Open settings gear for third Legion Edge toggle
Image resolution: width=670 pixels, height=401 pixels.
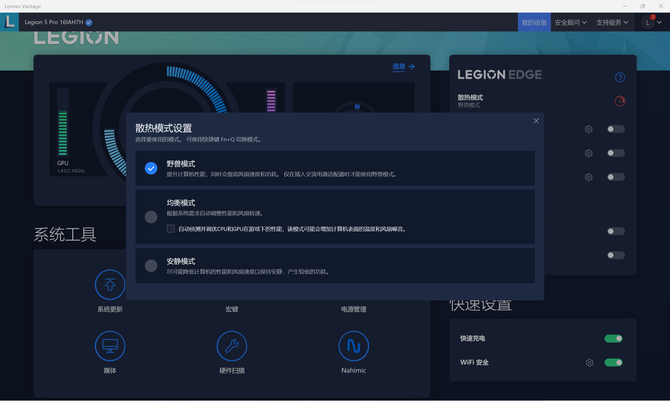[588, 177]
